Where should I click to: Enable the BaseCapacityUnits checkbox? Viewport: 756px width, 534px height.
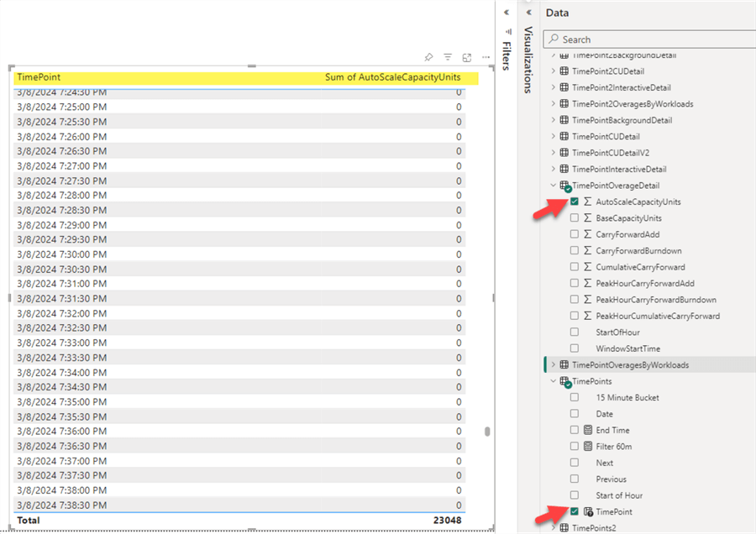575,217
